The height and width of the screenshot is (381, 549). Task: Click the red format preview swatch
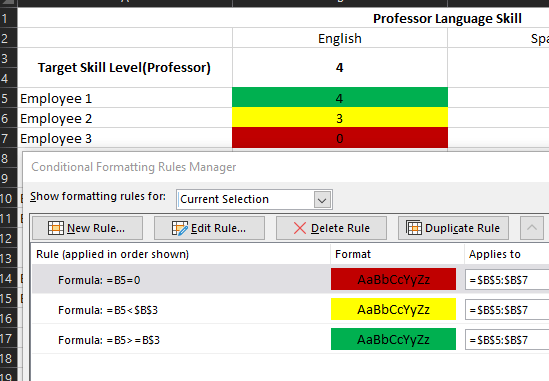tap(393, 279)
